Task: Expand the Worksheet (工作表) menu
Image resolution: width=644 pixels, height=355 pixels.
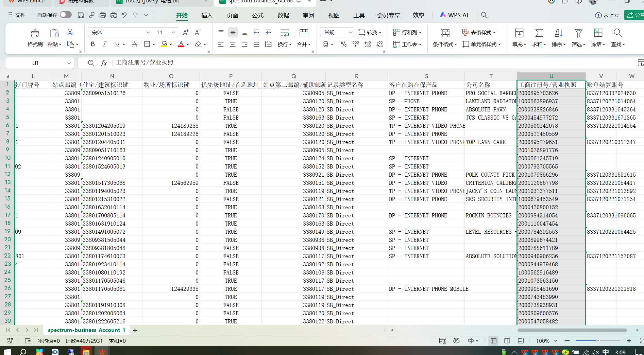Action: tap(407, 44)
